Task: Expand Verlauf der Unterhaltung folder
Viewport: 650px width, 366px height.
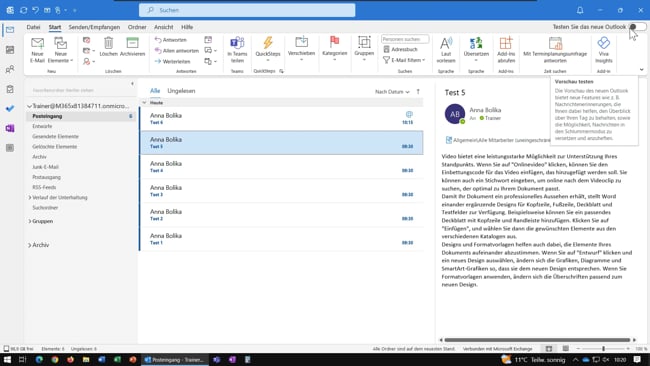Action: [x=29, y=197]
